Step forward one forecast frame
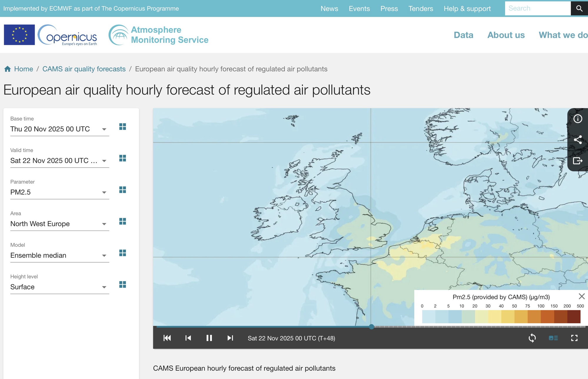 click(x=230, y=338)
